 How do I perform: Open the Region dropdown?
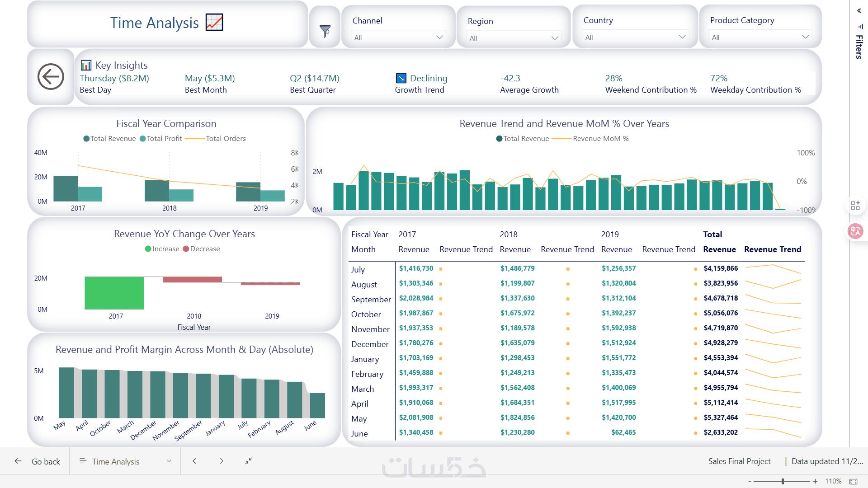tap(514, 38)
